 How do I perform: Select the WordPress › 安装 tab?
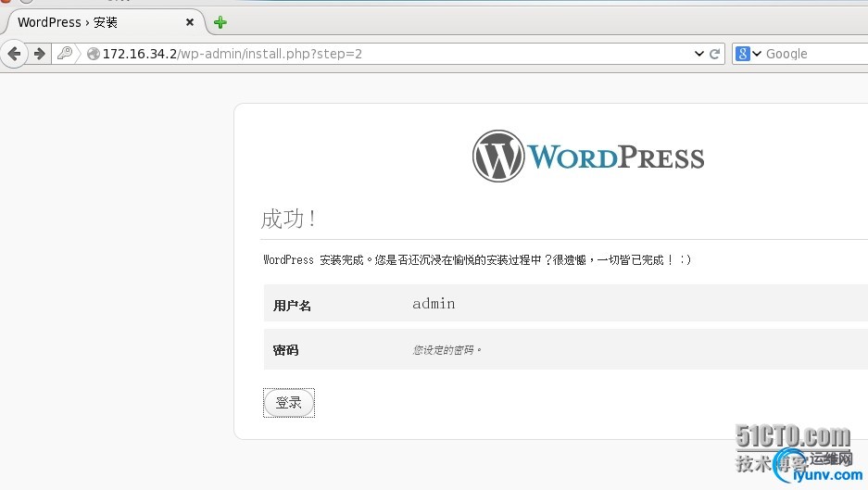pyautogui.click(x=106, y=22)
